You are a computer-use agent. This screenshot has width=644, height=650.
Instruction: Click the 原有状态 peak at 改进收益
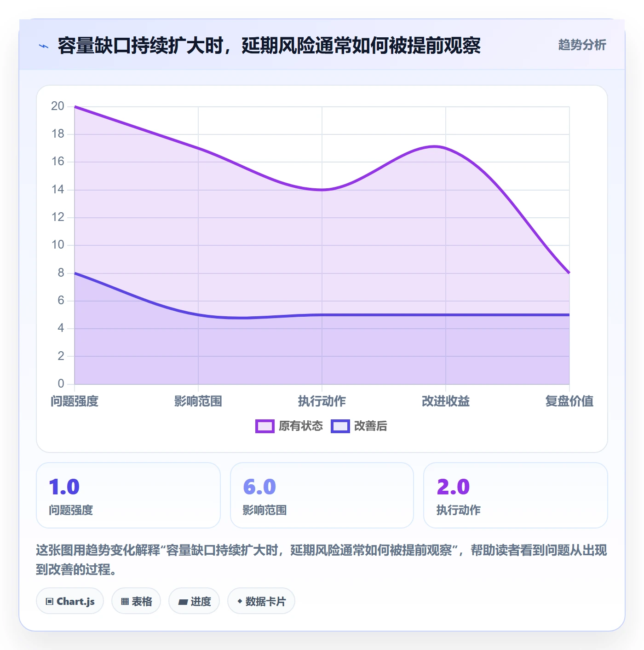tap(446, 148)
